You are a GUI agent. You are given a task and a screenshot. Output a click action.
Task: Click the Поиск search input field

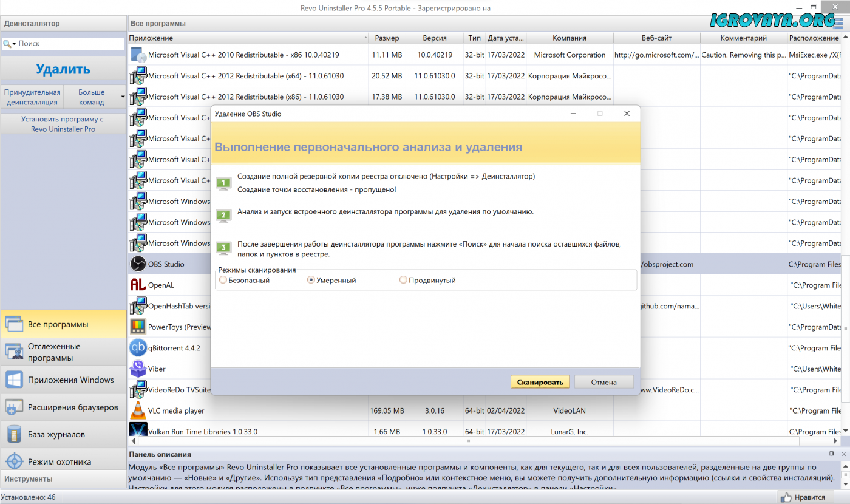[x=70, y=44]
